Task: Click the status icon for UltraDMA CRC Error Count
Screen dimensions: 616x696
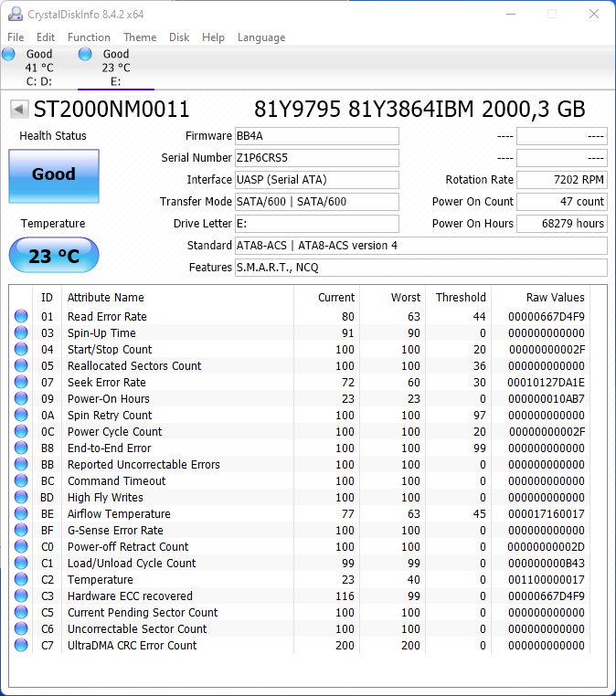Action: click(21, 645)
